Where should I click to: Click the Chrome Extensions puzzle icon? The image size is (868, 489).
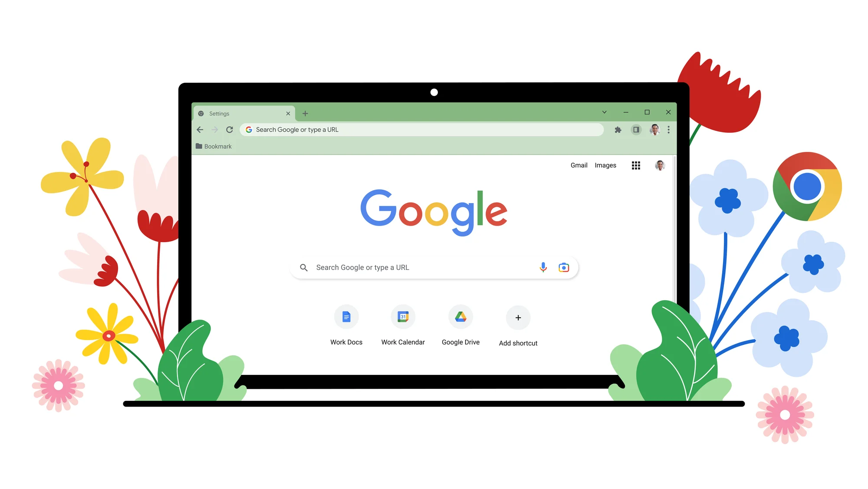[618, 130]
